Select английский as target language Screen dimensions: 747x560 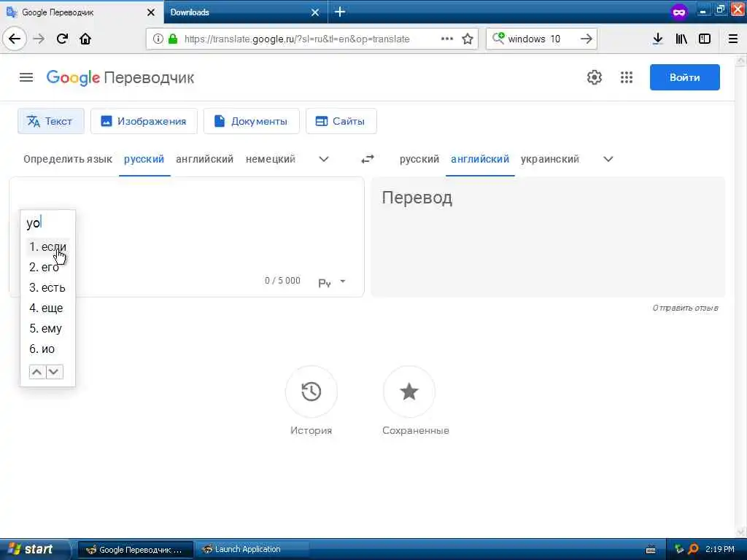click(480, 159)
